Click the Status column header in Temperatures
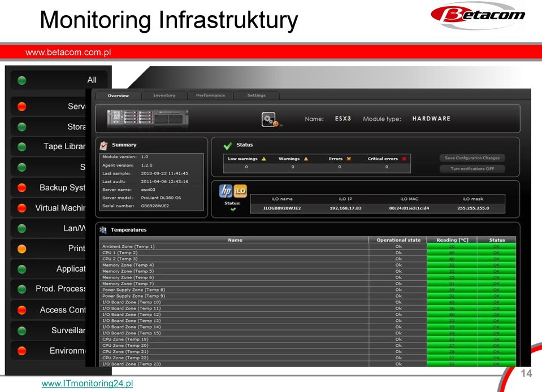Screen dimensions: 542x392 497,240
